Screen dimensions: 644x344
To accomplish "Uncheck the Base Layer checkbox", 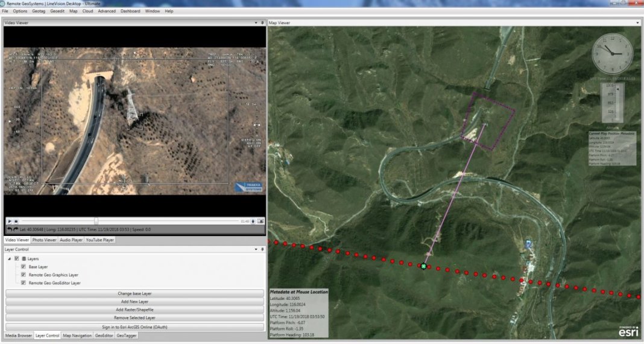I will point(24,266).
